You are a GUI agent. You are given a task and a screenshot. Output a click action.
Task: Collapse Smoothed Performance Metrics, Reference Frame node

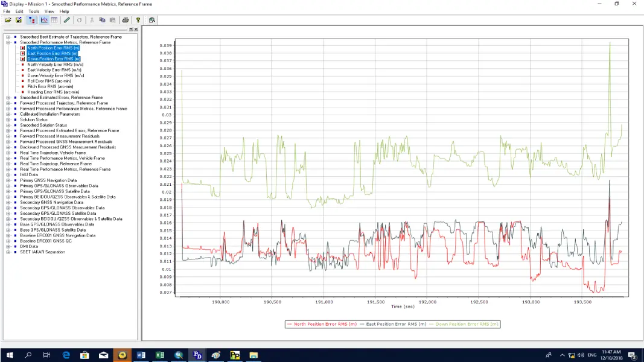[x=8, y=43]
